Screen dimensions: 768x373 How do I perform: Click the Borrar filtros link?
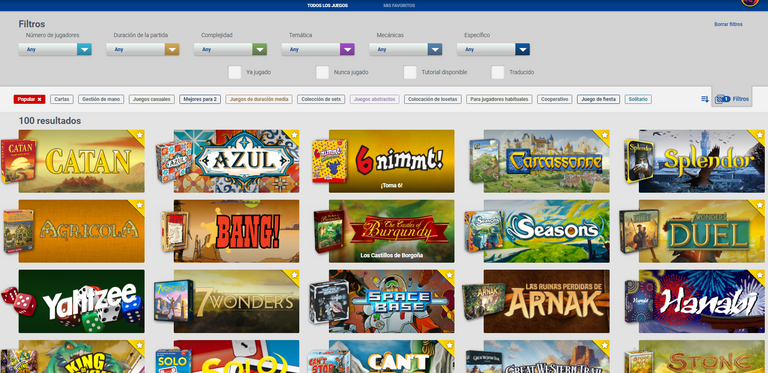pos(728,24)
